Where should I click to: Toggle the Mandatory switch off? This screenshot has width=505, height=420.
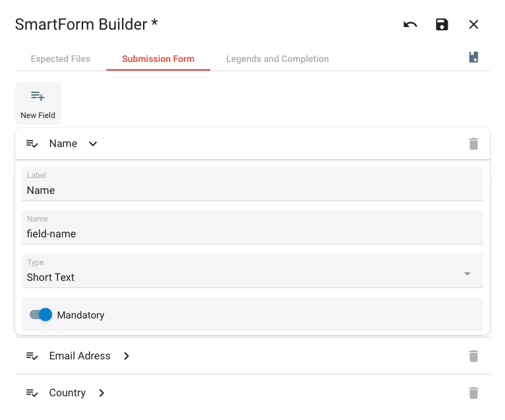click(41, 315)
